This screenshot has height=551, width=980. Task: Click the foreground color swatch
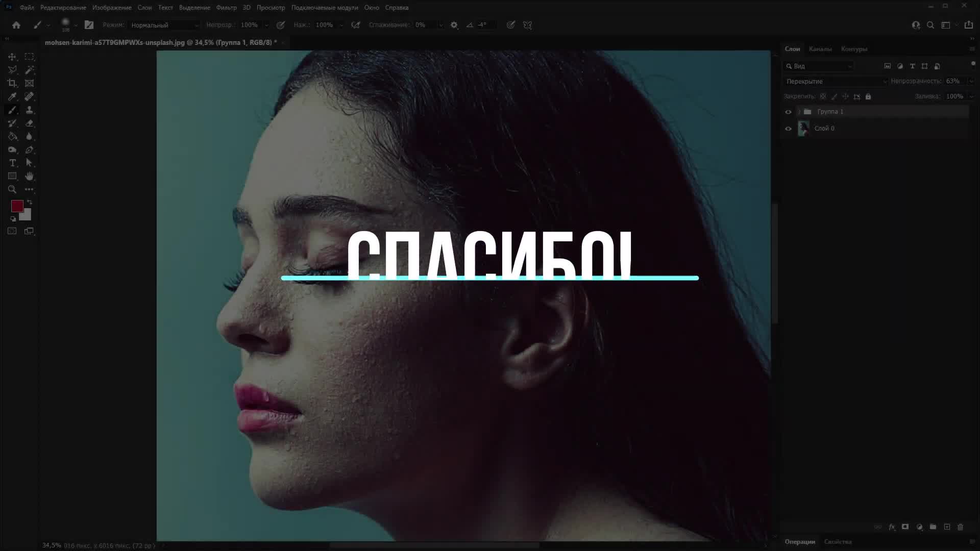pos(17,206)
